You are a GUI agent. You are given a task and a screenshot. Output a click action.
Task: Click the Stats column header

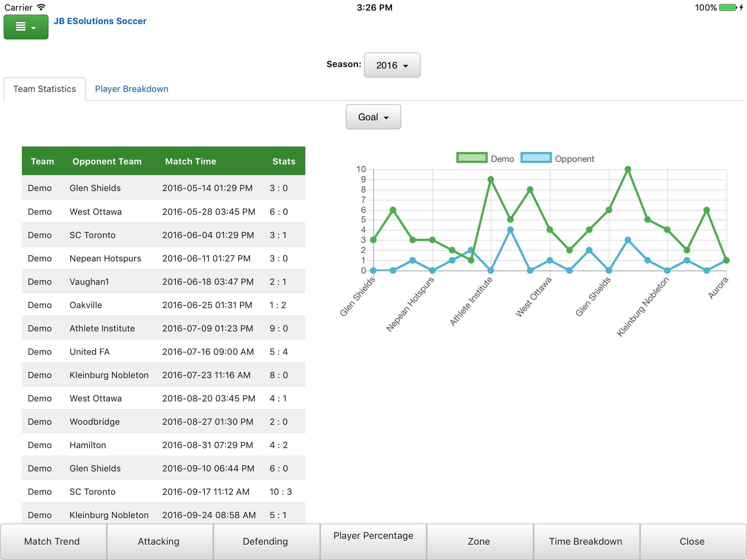[x=284, y=162]
